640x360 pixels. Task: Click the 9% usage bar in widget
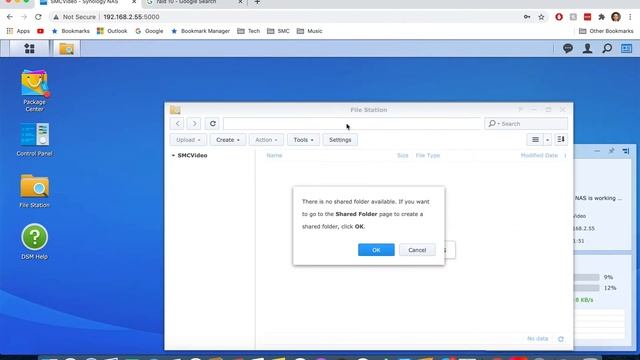587,277
